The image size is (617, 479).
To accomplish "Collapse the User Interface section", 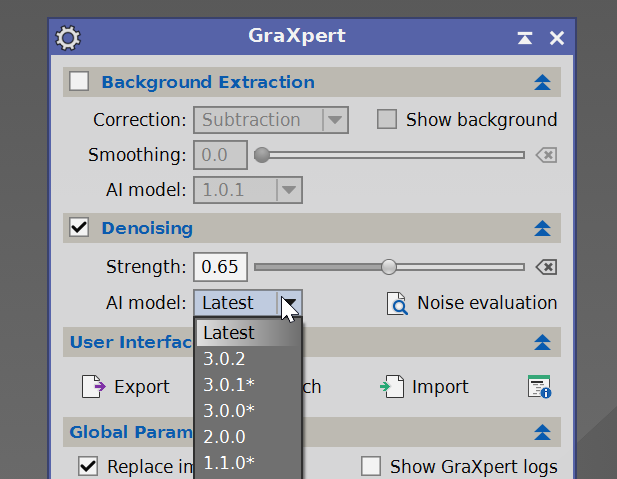I will pyautogui.click(x=542, y=342).
